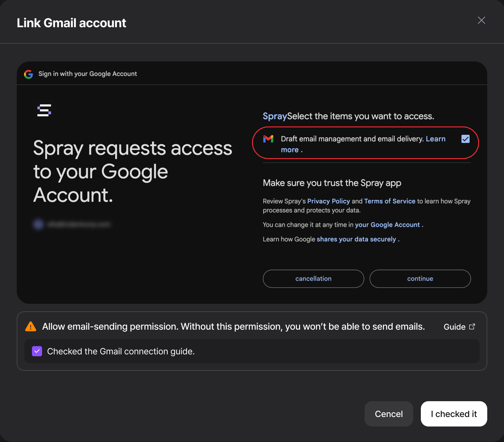Click the Sign in with your Google Account header
Viewport: 504px width, 442px height.
(88, 74)
